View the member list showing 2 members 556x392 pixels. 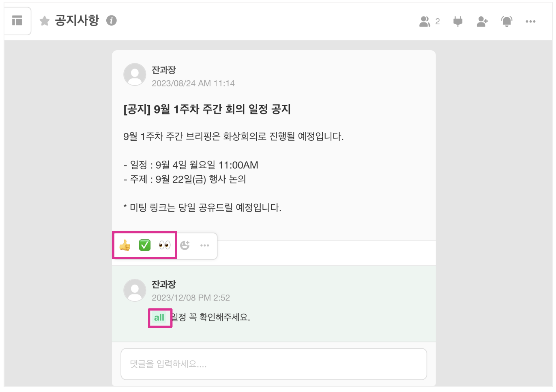point(429,22)
